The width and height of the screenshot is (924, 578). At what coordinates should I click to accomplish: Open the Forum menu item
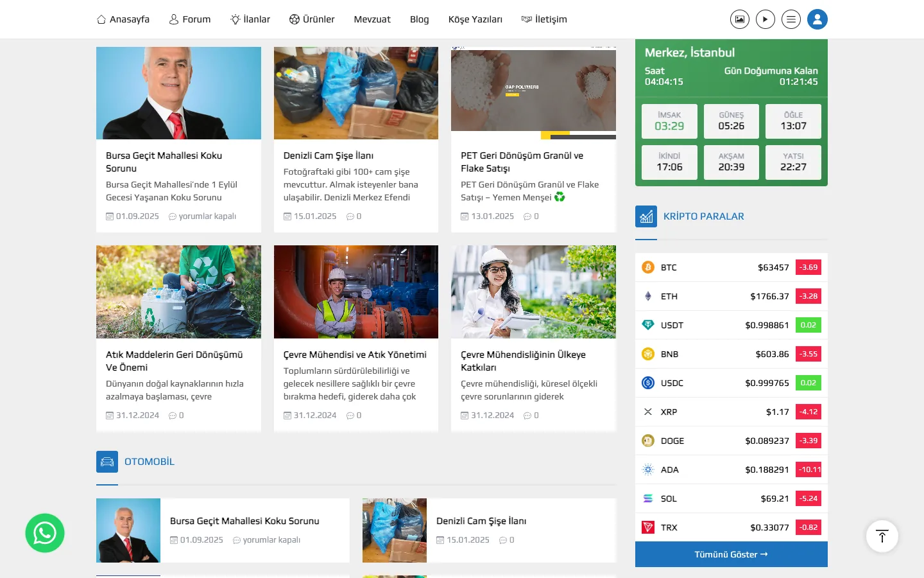[190, 19]
